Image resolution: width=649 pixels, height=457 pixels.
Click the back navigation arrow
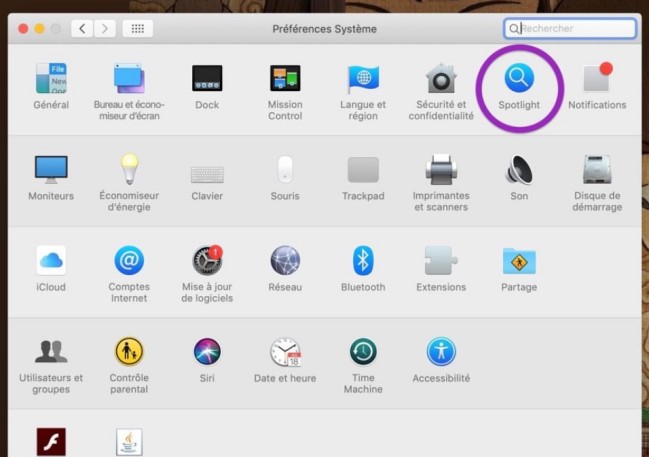tap(82, 29)
